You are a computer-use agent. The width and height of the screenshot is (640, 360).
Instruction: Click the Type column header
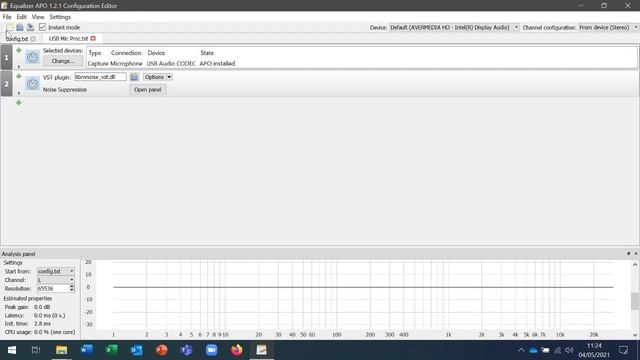click(x=95, y=53)
